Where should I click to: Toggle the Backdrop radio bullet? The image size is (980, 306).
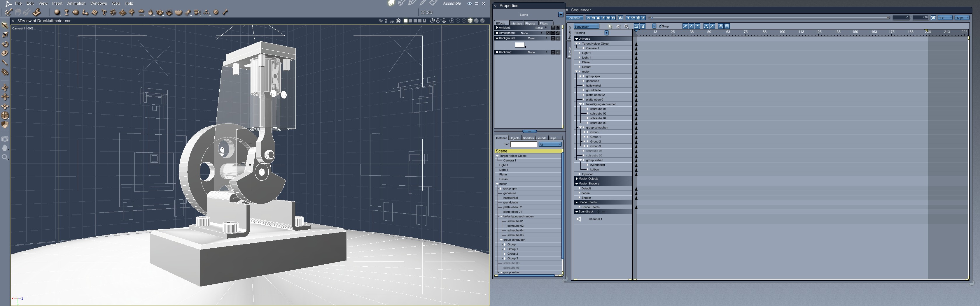[497, 52]
